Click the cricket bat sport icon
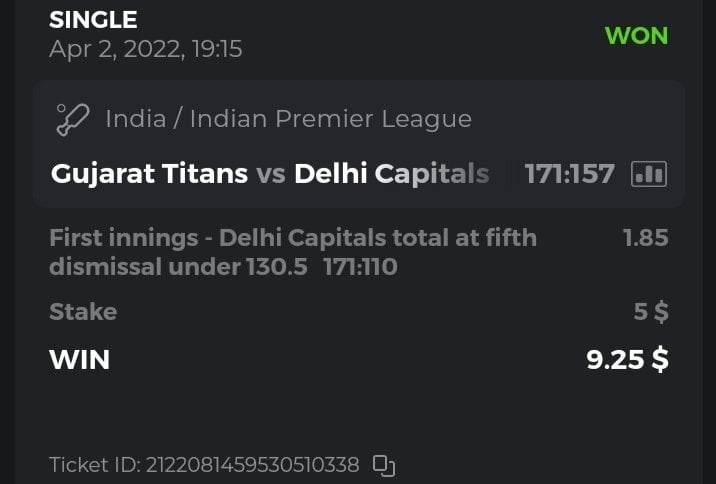The width and height of the screenshot is (716, 484). [73, 120]
